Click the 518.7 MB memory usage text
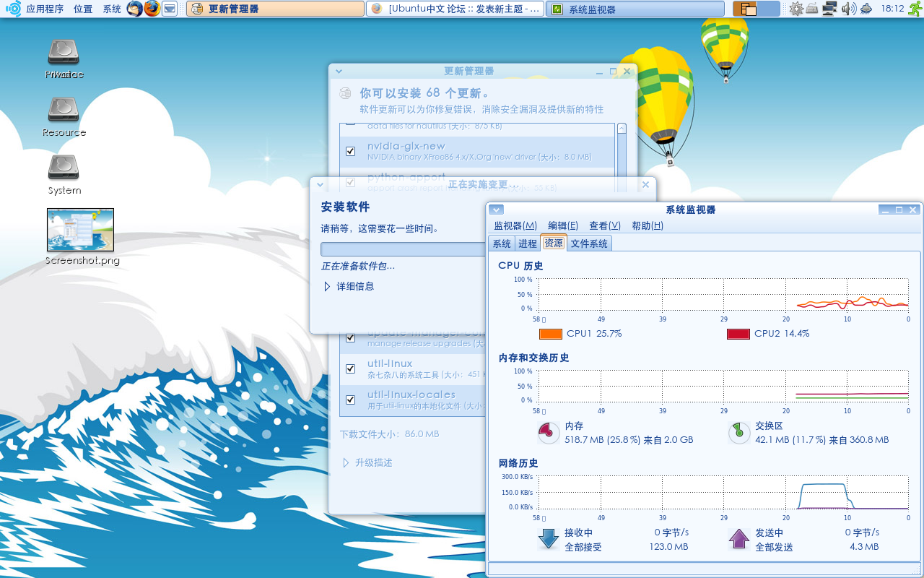This screenshot has width=924, height=578. 629,439
